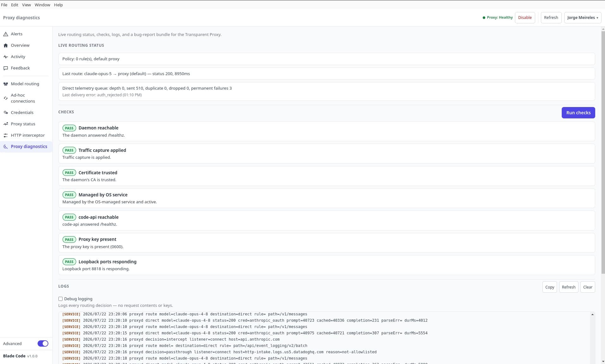Click the log line mentioning datadoghq.com passthrough

click(x=219, y=352)
